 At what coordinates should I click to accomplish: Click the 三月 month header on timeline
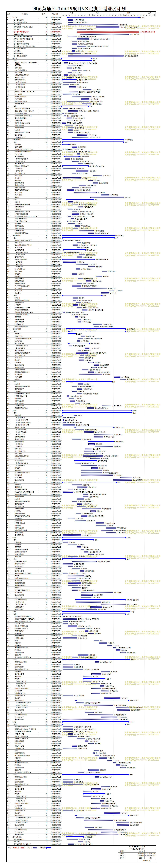point(97,13)
